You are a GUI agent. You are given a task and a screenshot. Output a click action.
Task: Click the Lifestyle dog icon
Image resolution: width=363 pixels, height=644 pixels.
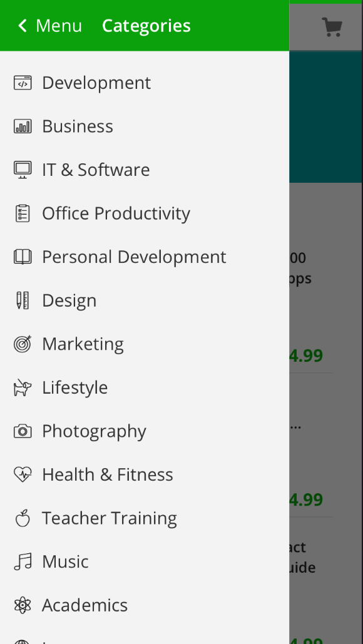pos(23,387)
